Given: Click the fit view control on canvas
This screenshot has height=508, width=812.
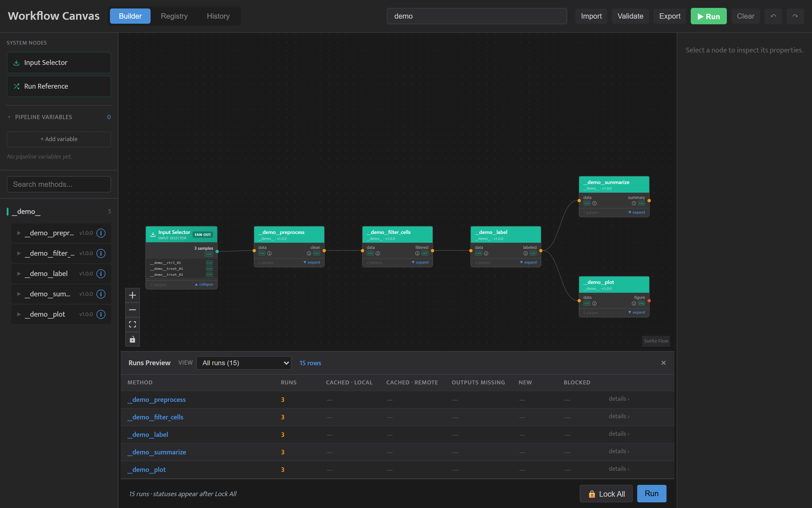Looking at the screenshot, I should tap(133, 324).
